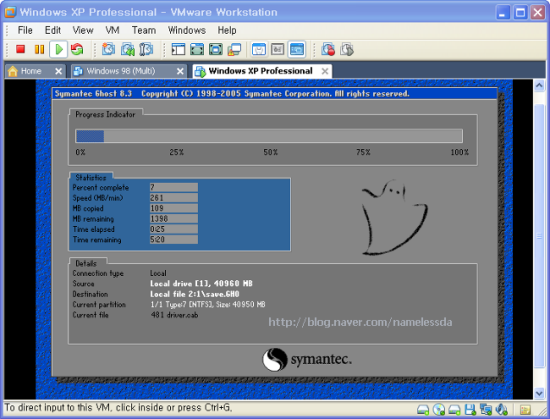Viewport: 550px width, 419px height.
Task: Open the yellow message log icon in status bar
Action: 525,410
